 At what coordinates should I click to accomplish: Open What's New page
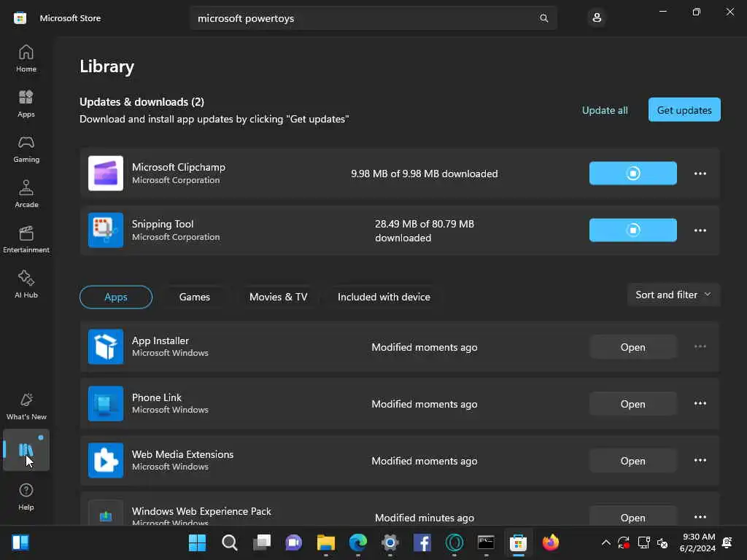[26, 406]
